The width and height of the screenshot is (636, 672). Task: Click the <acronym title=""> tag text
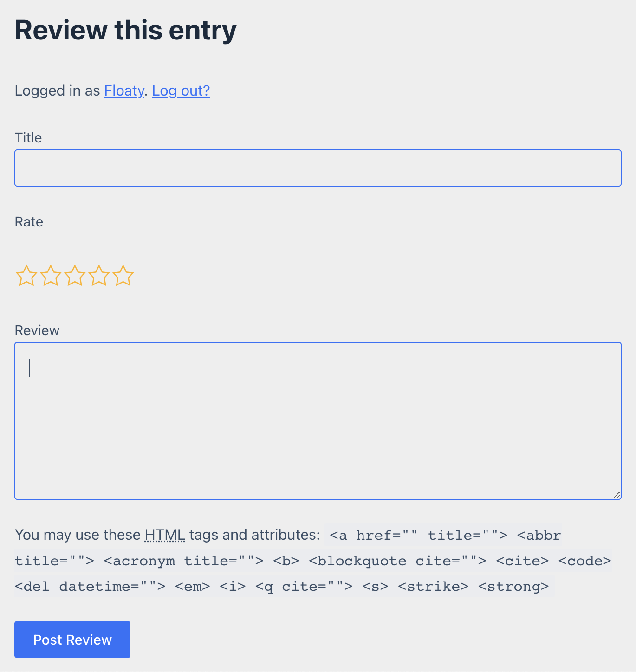click(183, 561)
